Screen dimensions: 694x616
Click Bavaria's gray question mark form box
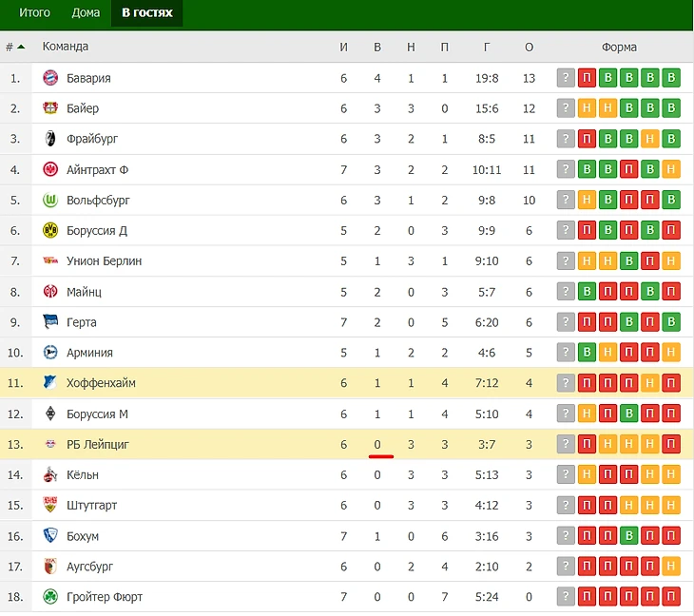point(567,78)
